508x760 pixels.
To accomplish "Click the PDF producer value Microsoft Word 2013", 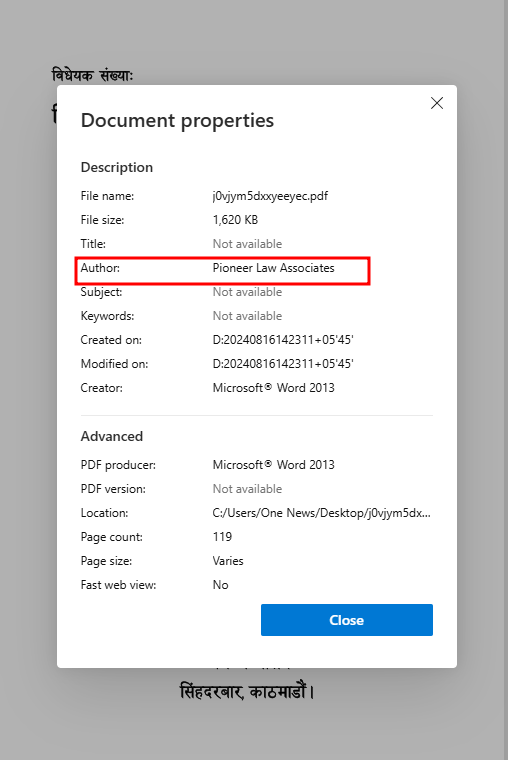I will click(x=273, y=465).
